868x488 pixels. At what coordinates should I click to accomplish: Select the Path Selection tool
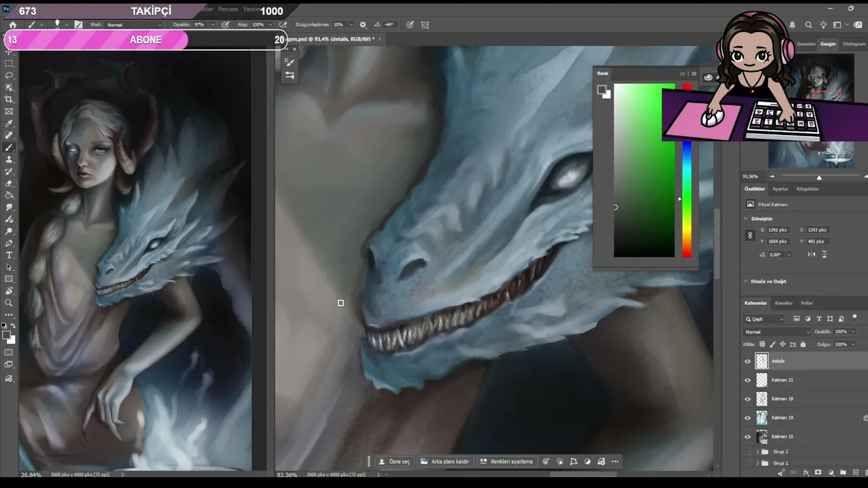(9, 267)
